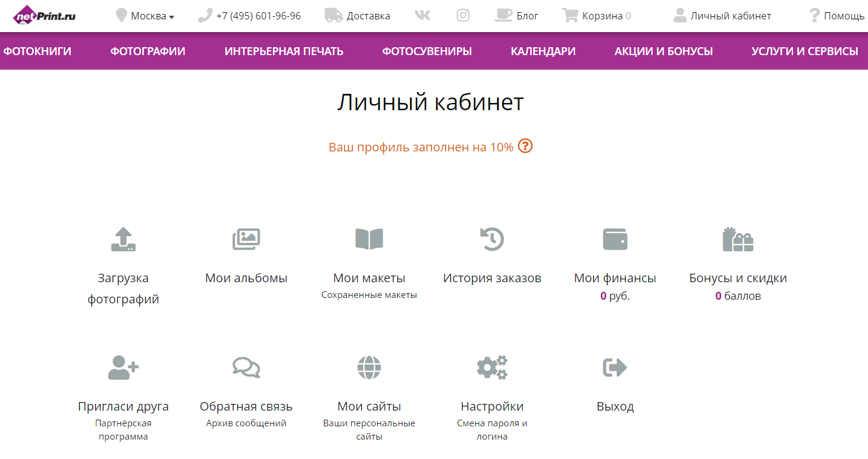Click the '0 руб.' balance text
This screenshot has width=868, height=459.
coord(615,296)
